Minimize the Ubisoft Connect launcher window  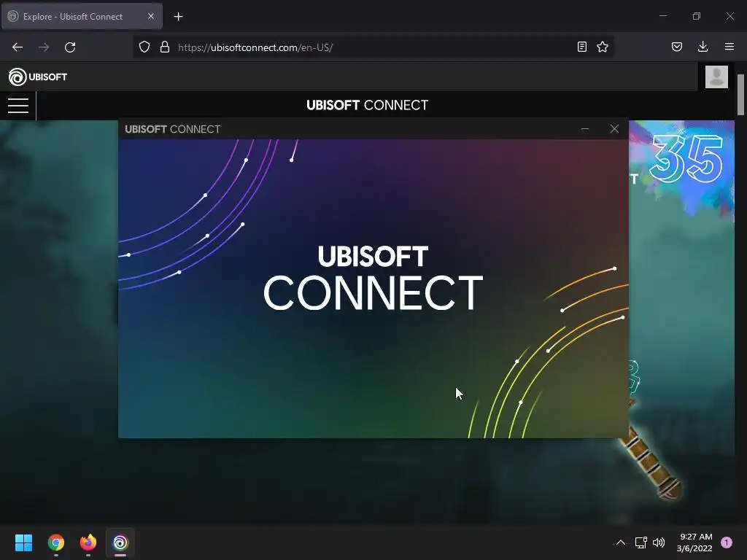pyautogui.click(x=585, y=129)
